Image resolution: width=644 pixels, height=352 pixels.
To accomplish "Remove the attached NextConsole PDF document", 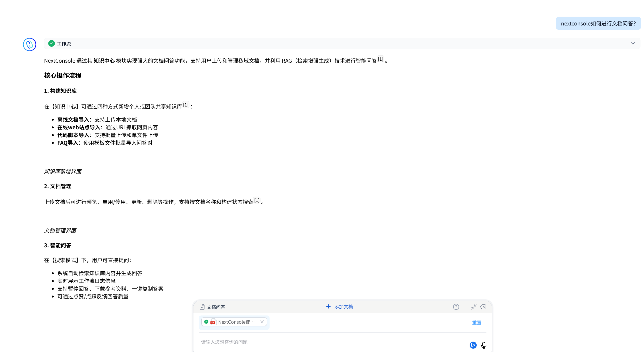I will (262, 322).
